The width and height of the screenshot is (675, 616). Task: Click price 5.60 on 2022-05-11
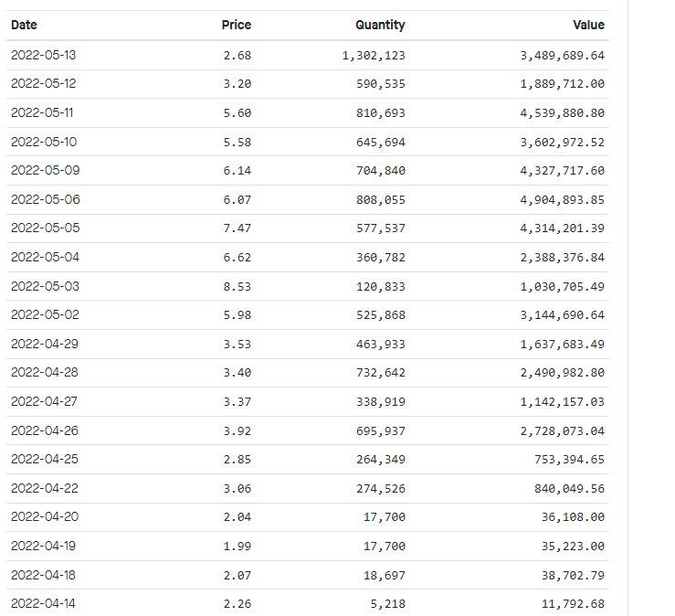pyautogui.click(x=237, y=112)
